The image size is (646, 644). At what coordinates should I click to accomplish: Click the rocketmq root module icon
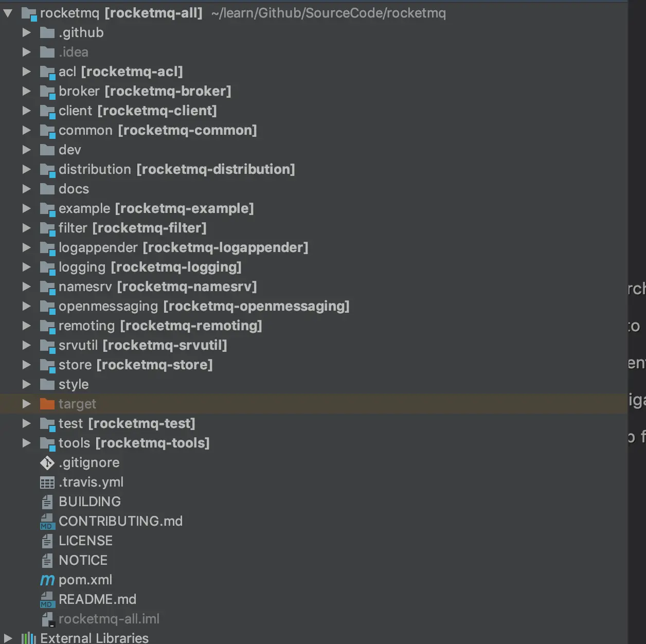(29, 14)
